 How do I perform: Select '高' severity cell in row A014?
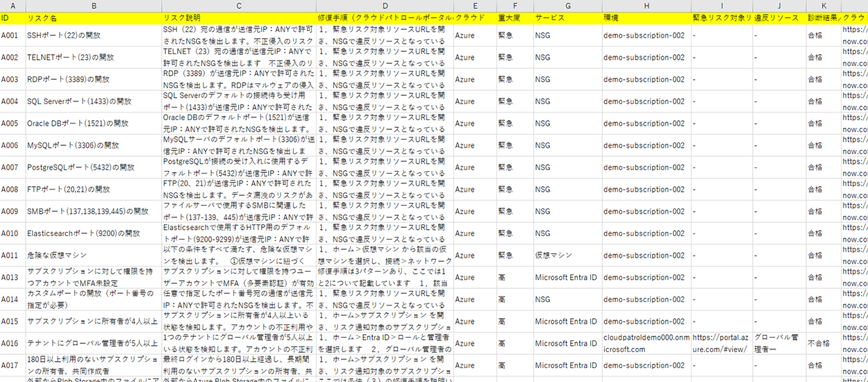[x=515, y=299]
